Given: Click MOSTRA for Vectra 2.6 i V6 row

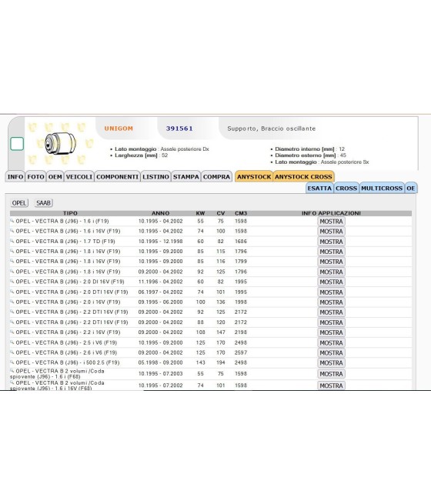Looking at the screenshot, I should pos(331,353).
